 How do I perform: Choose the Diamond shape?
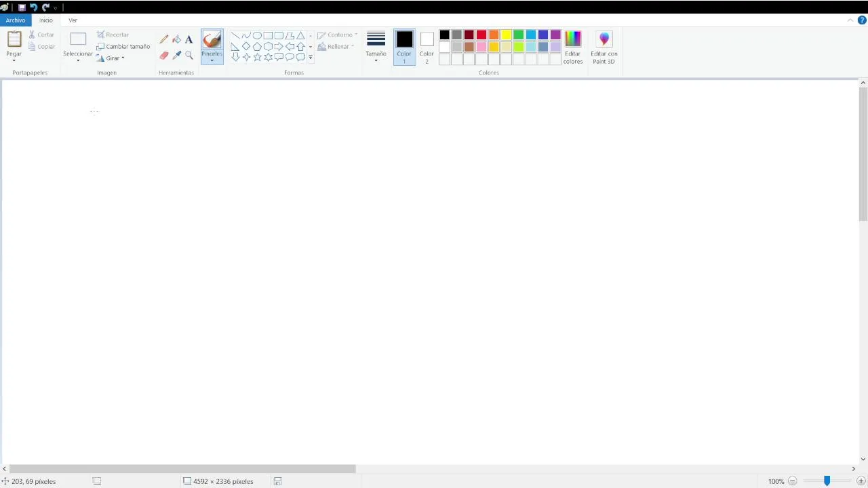tap(246, 46)
